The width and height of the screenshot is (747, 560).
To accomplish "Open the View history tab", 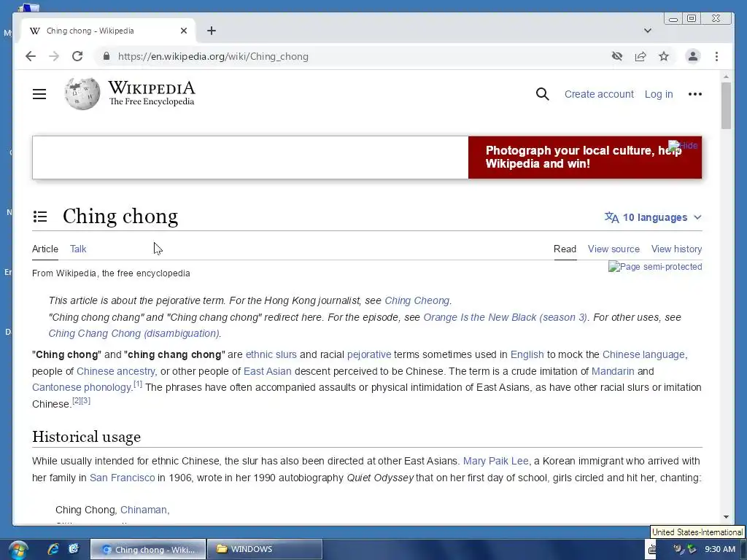I will coord(676,249).
